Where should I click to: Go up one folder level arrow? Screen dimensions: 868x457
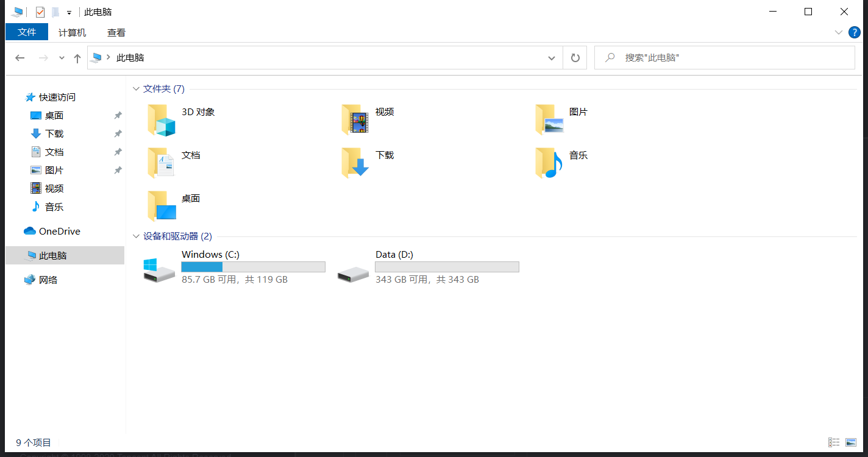click(77, 58)
